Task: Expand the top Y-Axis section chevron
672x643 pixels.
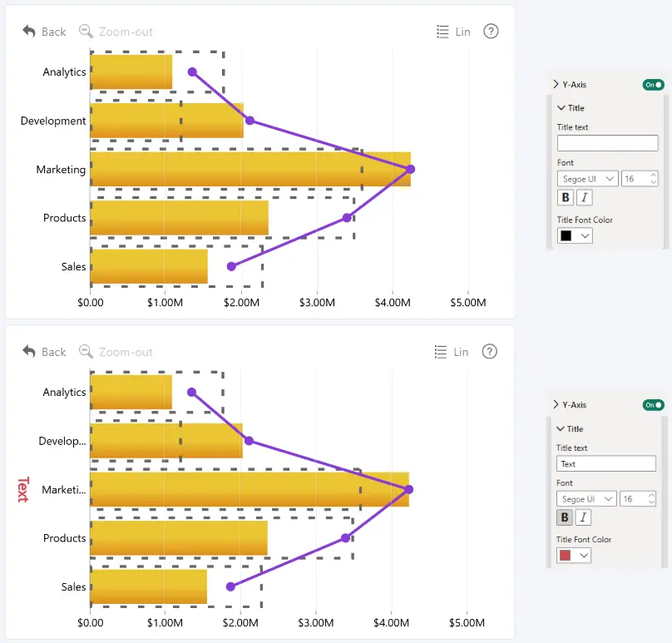Action: [x=556, y=84]
